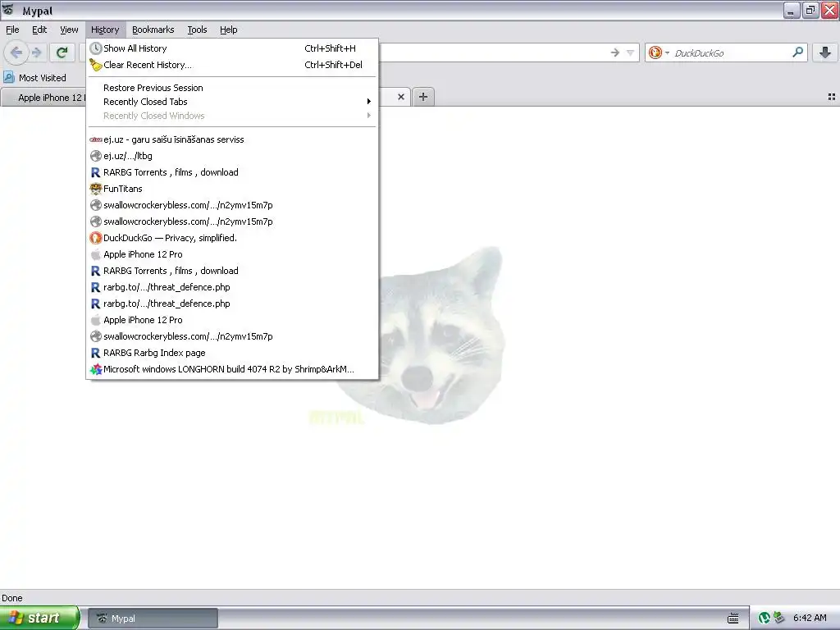Click the Most Visited bookmarks button
Viewport: 840px width, 630px height.
click(x=35, y=78)
